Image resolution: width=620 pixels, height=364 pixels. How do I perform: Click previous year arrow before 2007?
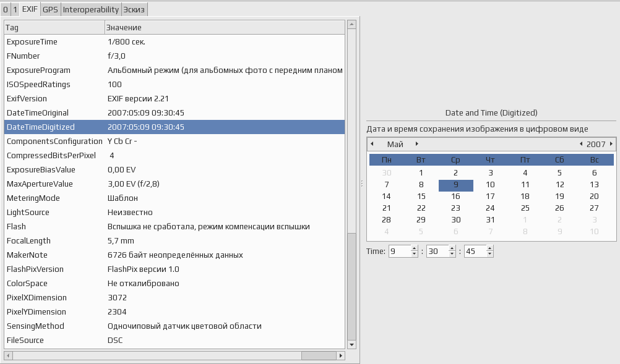coord(581,144)
